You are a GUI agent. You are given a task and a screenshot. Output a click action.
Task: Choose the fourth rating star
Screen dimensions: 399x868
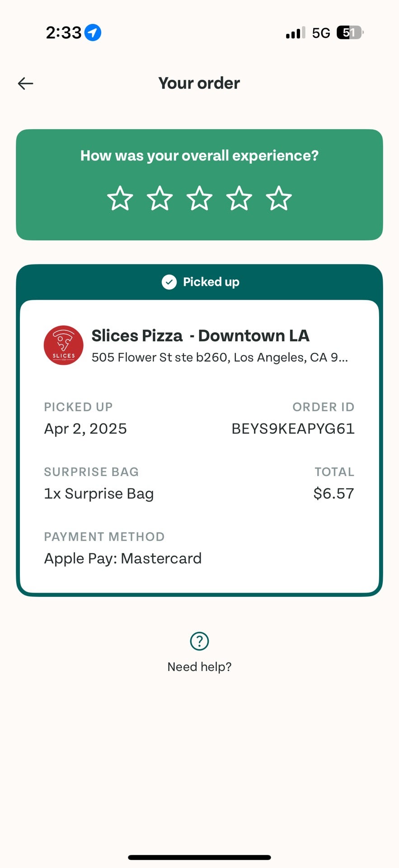239,198
